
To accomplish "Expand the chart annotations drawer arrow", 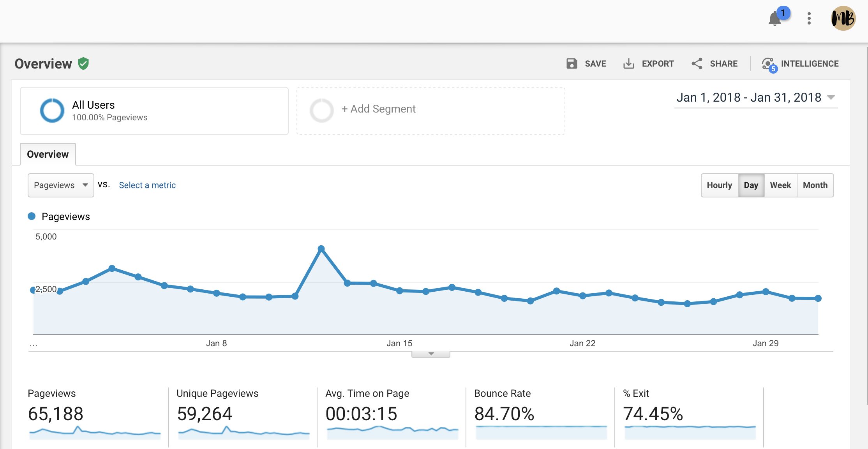I will tap(431, 354).
